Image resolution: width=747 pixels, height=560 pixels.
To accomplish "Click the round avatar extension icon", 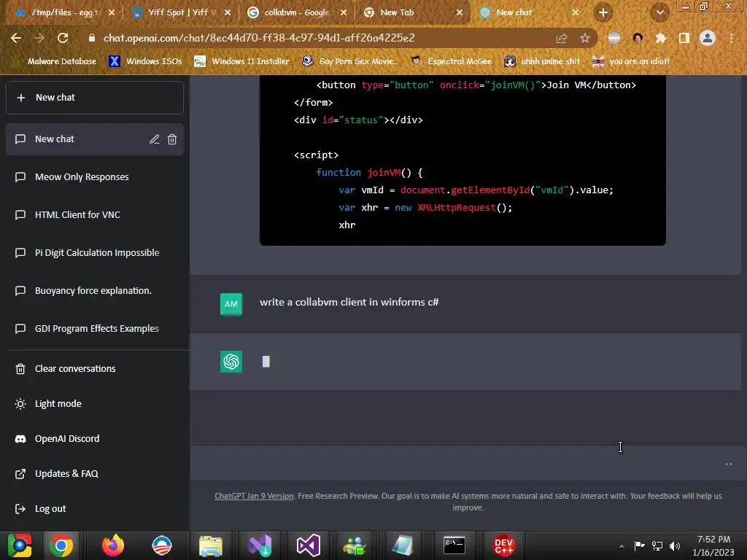I will 638,38.
